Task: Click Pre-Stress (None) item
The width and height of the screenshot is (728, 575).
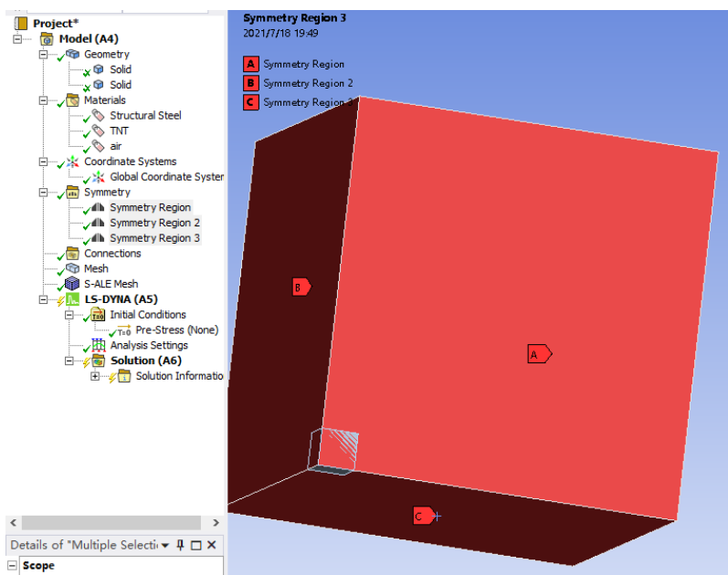Action: (x=176, y=329)
